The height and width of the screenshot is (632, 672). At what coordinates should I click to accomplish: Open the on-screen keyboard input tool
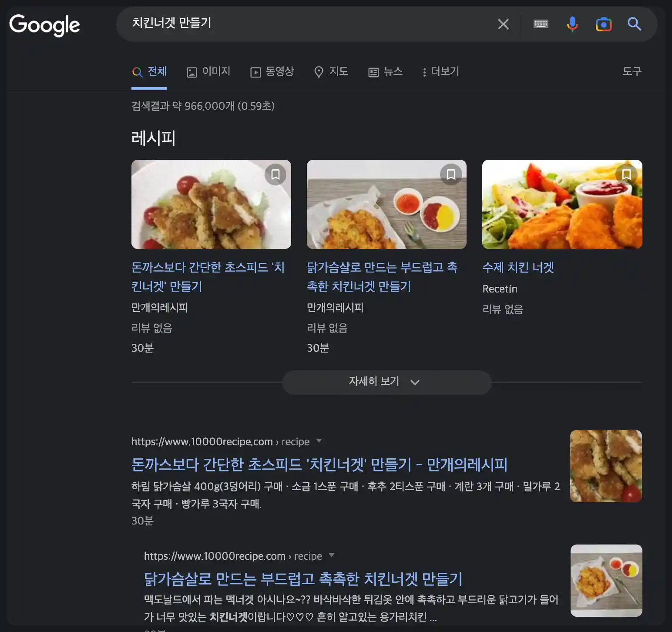pos(541,24)
